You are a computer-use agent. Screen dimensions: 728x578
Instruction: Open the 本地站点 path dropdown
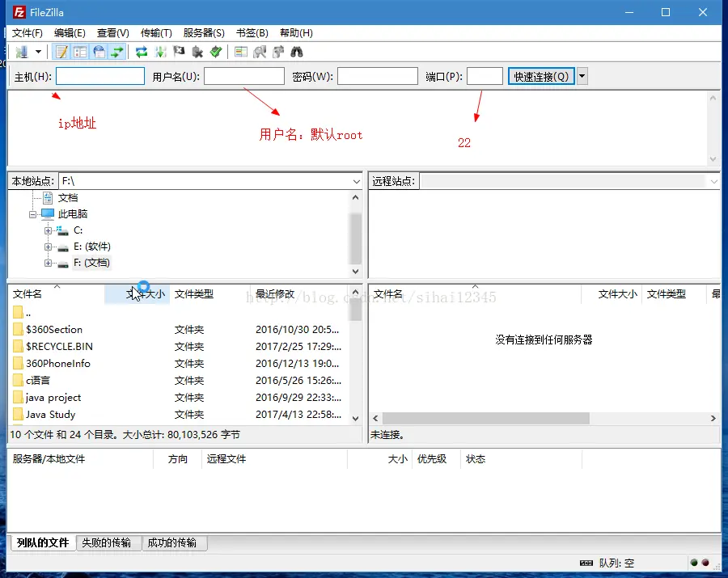(x=357, y=181)
